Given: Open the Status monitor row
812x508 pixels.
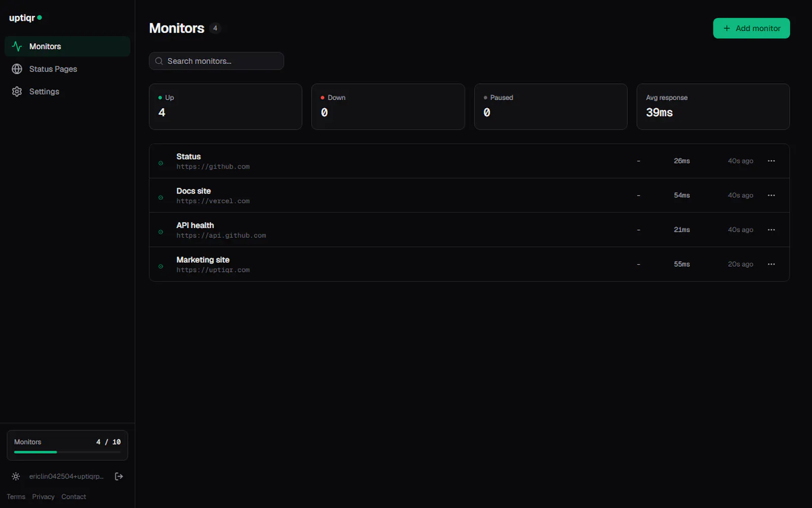Looking at the screenshot, I should click(x=469, y=161).
